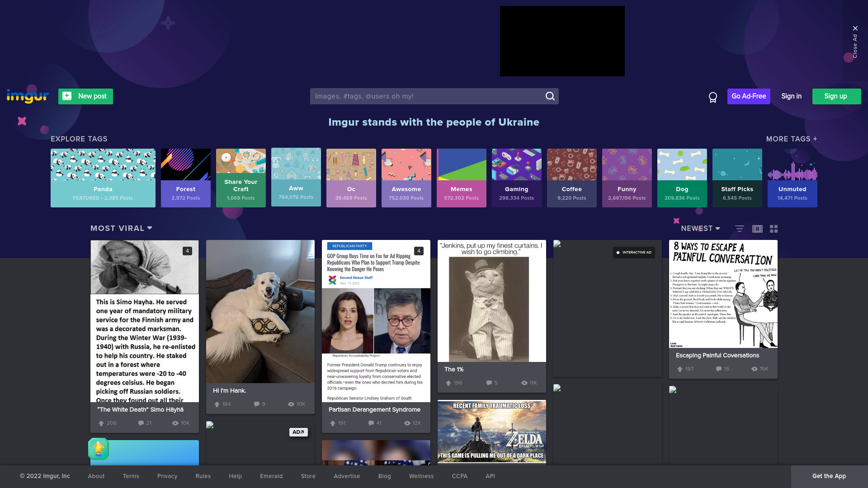868x488 pixels.
Task: Click the 4-image count badge on White Death post
Action: tap(187, 251)
